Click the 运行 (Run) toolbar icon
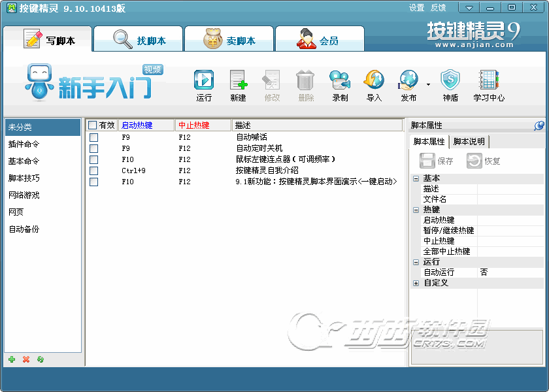 coord(204,81)
